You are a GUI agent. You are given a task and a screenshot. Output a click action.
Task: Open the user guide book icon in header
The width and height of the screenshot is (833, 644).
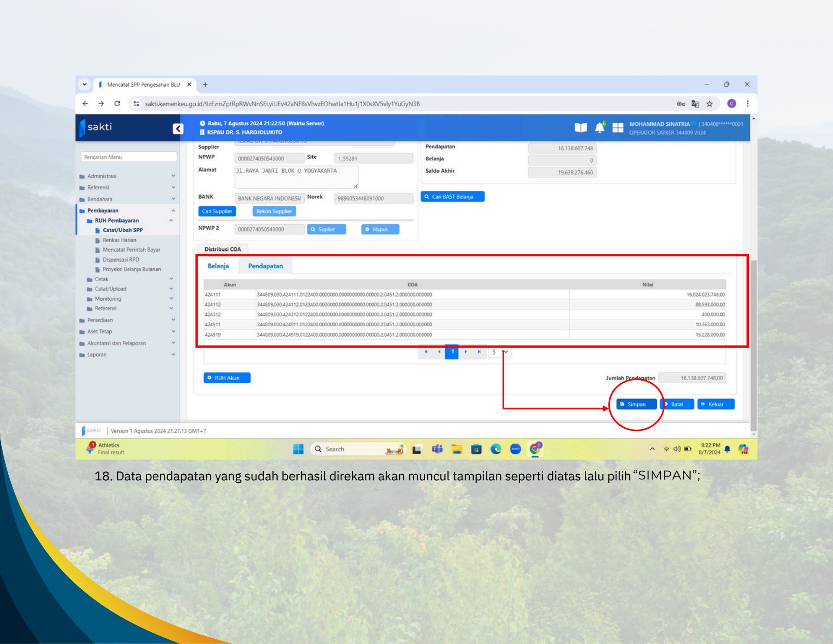click(581, 128)
